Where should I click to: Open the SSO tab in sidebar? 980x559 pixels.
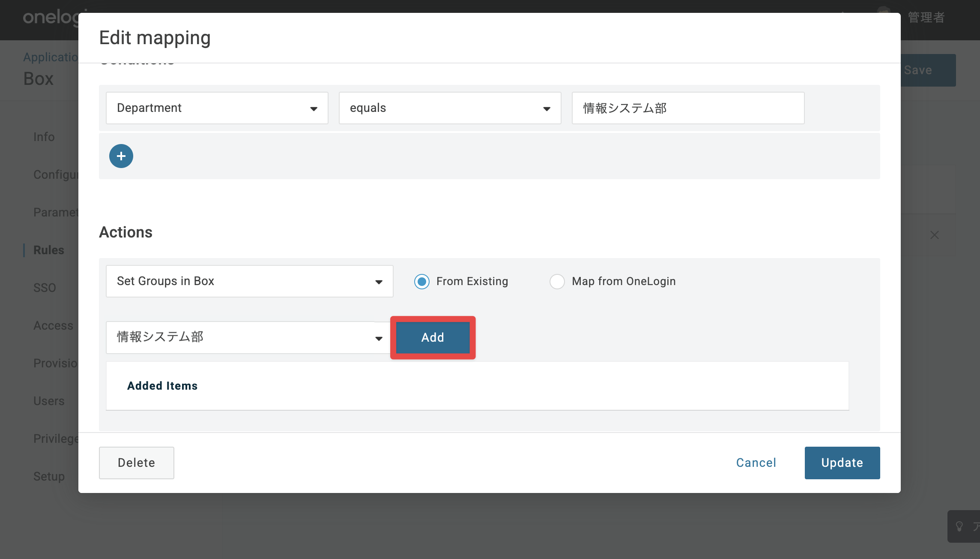pyautogui.click(x=45, y=288)
